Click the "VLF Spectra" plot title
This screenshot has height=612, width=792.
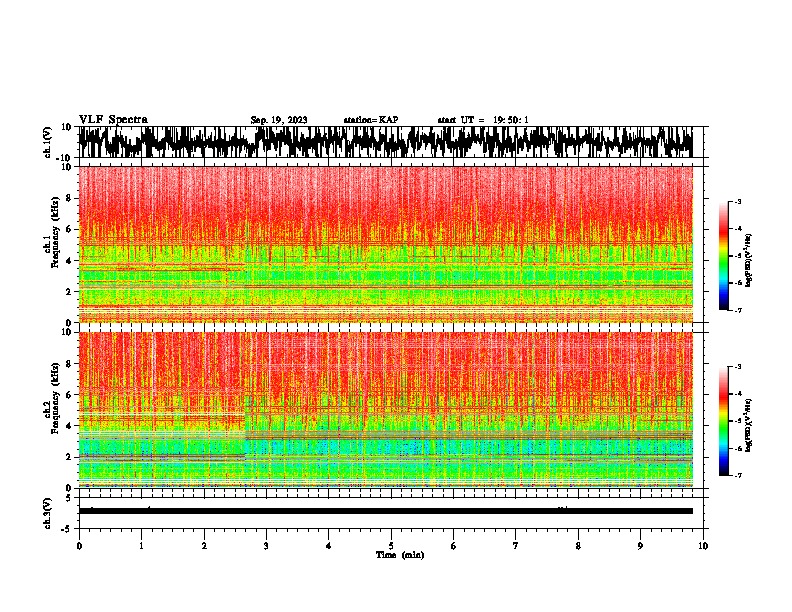[113, 119]
